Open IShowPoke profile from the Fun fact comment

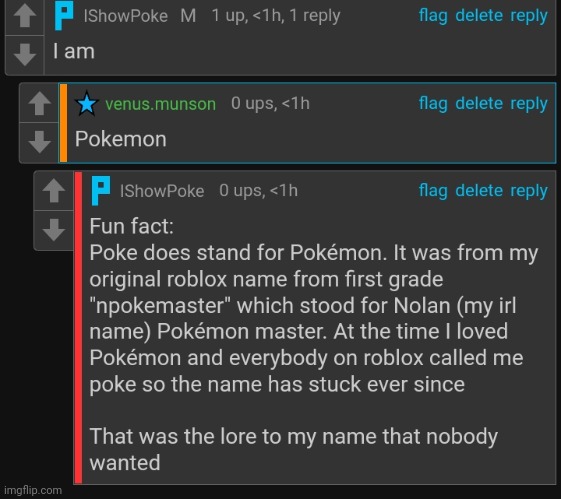pos(162,191)
